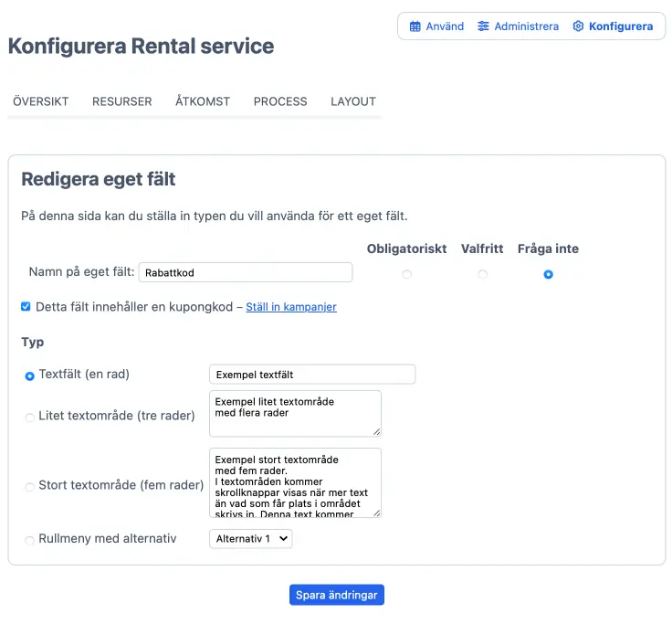Select Textfält (en rad) radio option
Image resolution: width=672 pixels, height=624 pixels.
[x=29, y=376]
